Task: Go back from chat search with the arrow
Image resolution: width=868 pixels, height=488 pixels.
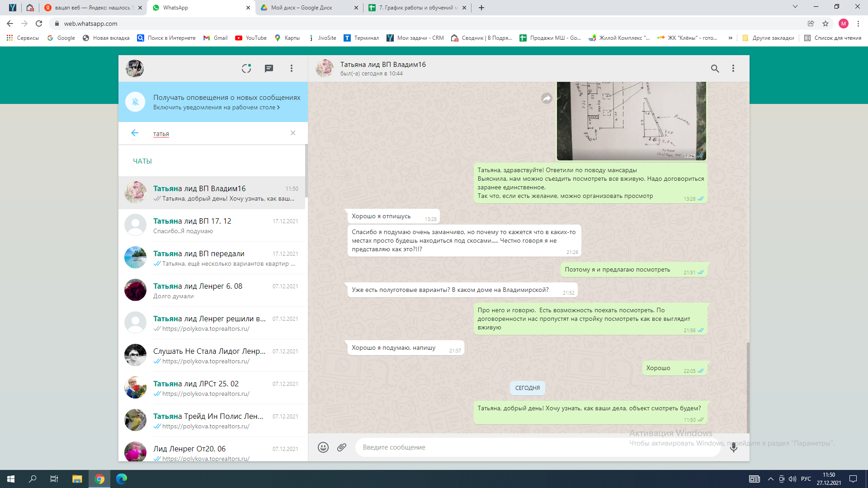Action: [x=135, y=133]
